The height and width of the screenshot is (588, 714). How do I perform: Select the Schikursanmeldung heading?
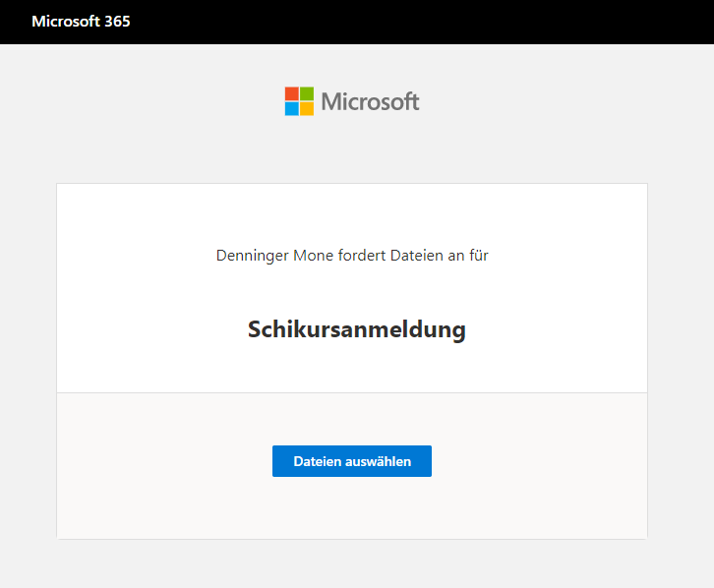[x=356, y=329]
